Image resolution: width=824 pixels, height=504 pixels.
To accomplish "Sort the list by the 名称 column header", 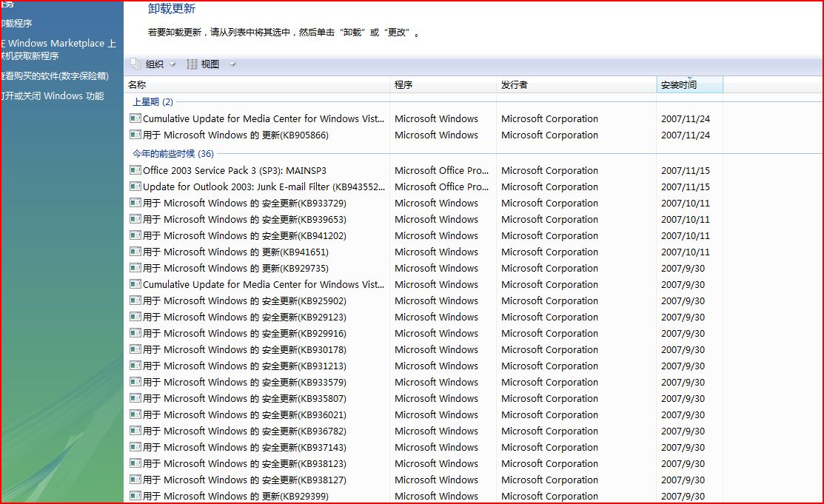I will (258, 84).
